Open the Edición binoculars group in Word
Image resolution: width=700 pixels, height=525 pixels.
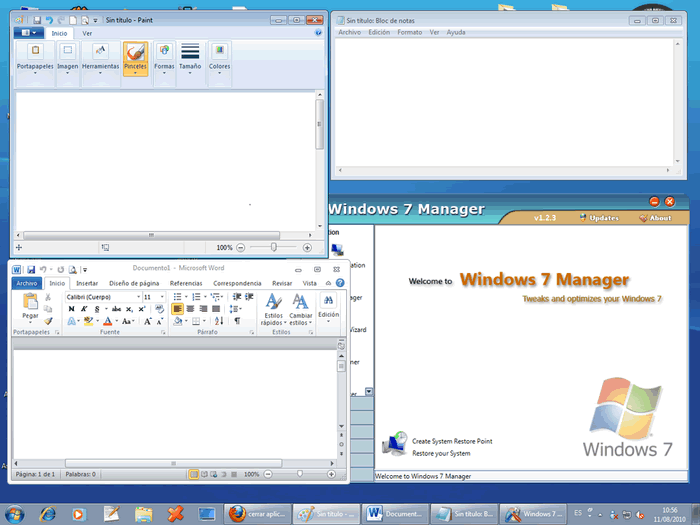pos(329,308)
